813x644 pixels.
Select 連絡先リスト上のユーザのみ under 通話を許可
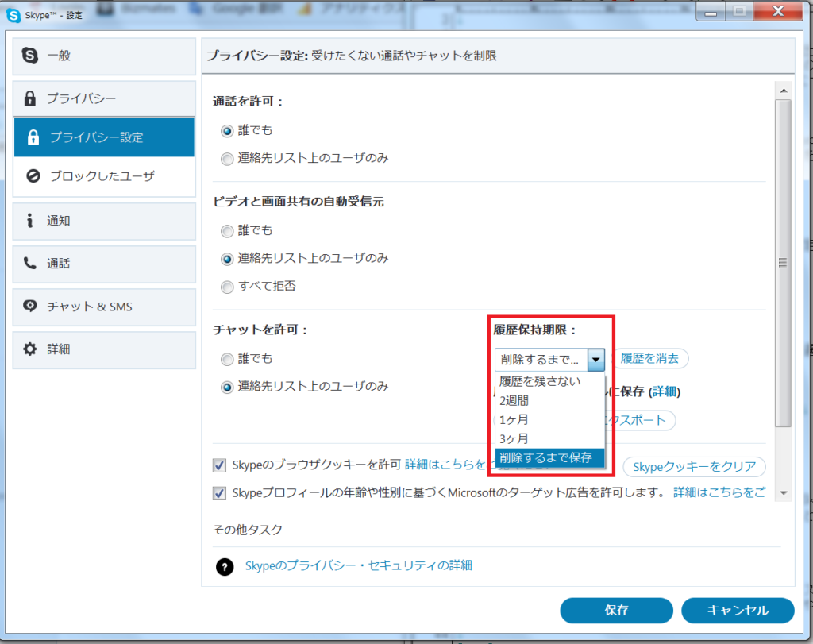tap(228, 158)
